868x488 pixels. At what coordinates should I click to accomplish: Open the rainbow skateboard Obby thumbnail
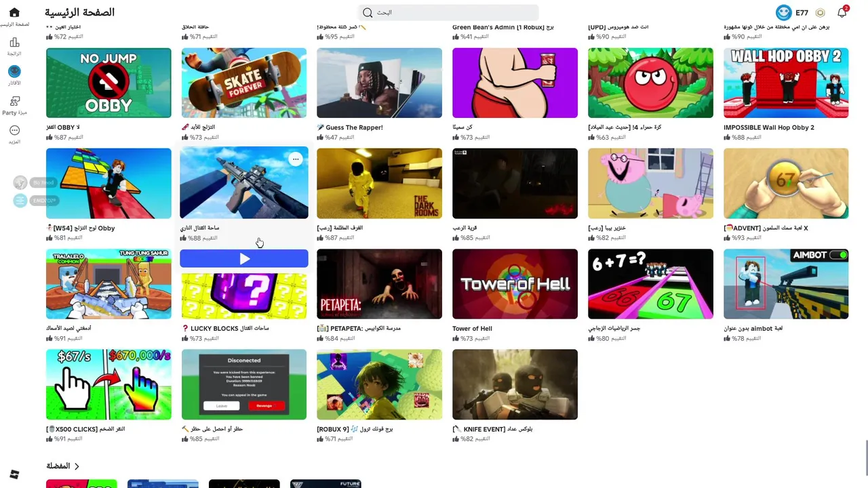click(108, 184)
